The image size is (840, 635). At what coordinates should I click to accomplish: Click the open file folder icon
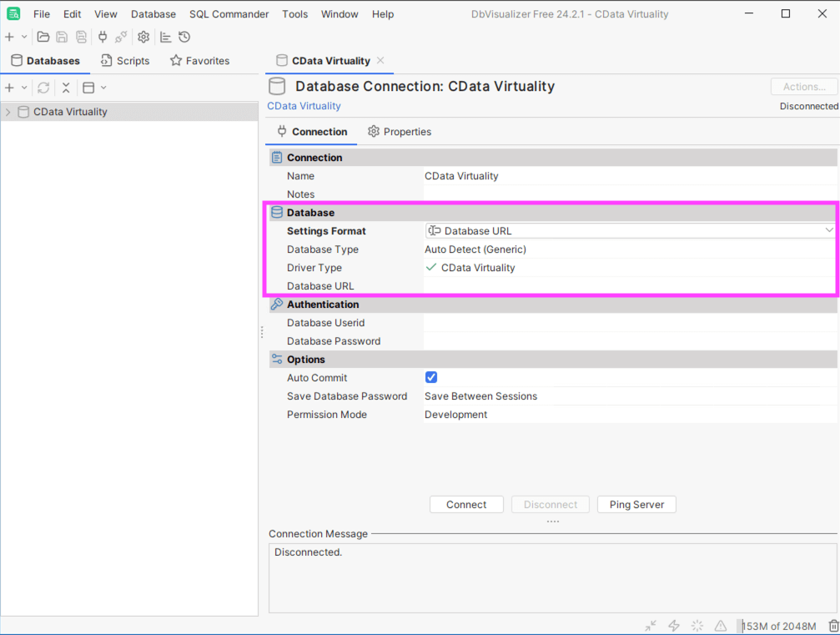pos(43,37)
